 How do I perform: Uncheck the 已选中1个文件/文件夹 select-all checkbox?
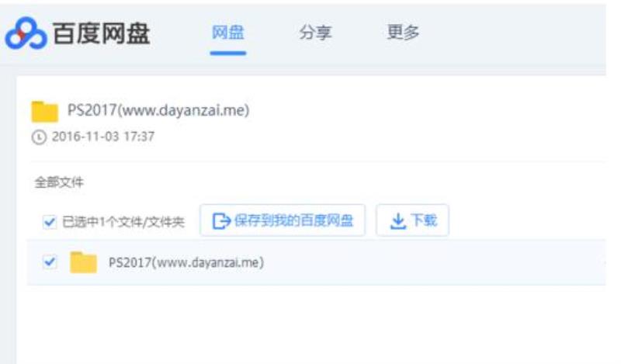coord(50,222)
